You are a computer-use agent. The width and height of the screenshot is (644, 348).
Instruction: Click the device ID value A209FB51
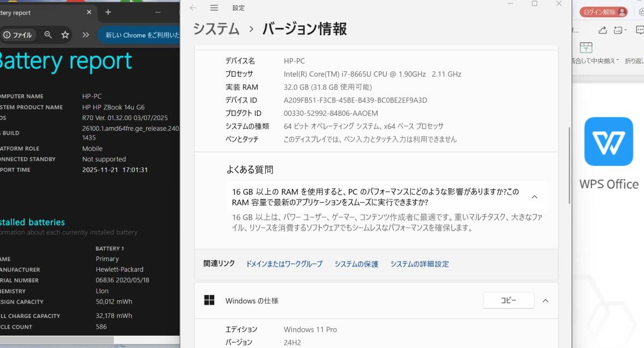coord(355,100)
